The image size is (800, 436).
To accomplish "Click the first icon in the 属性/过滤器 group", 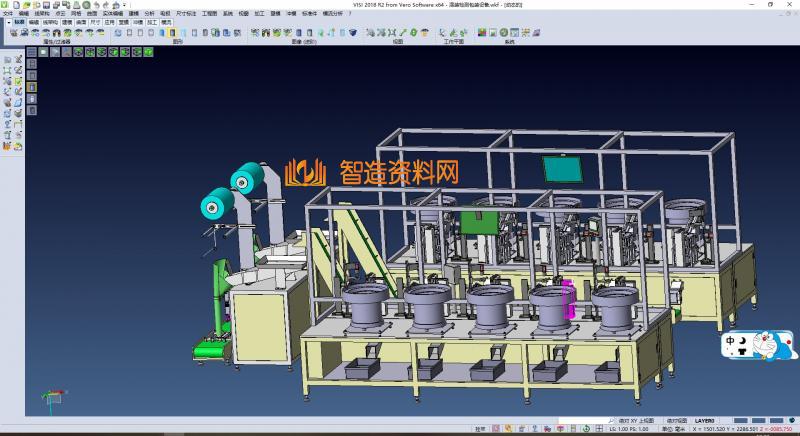I will pyautogui.click(x=13, y=33).
